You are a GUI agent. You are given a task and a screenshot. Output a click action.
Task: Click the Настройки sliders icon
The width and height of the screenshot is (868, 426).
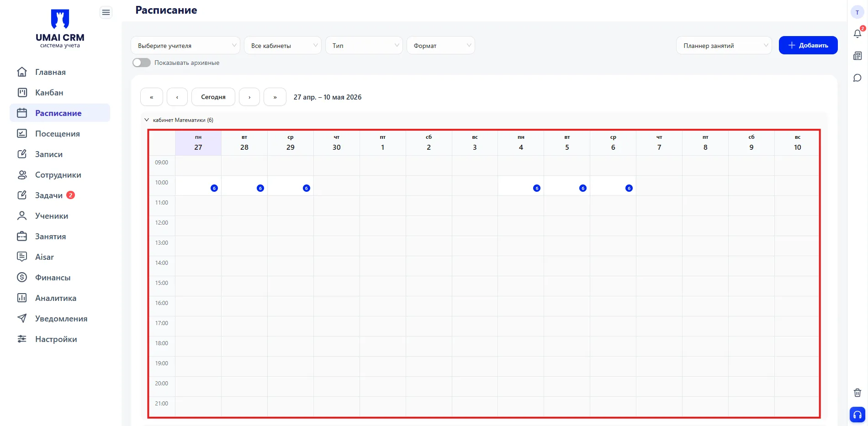(22, 339)
